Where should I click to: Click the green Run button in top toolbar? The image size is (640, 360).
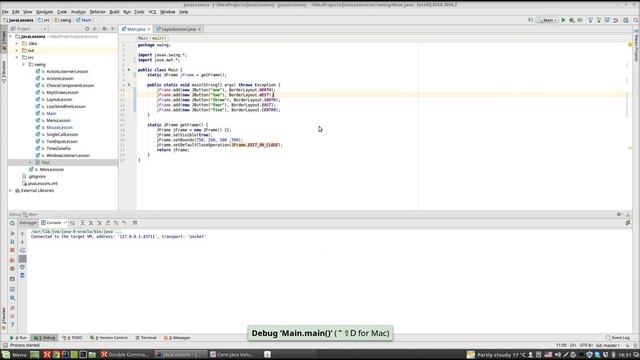[x=563, y=20]
